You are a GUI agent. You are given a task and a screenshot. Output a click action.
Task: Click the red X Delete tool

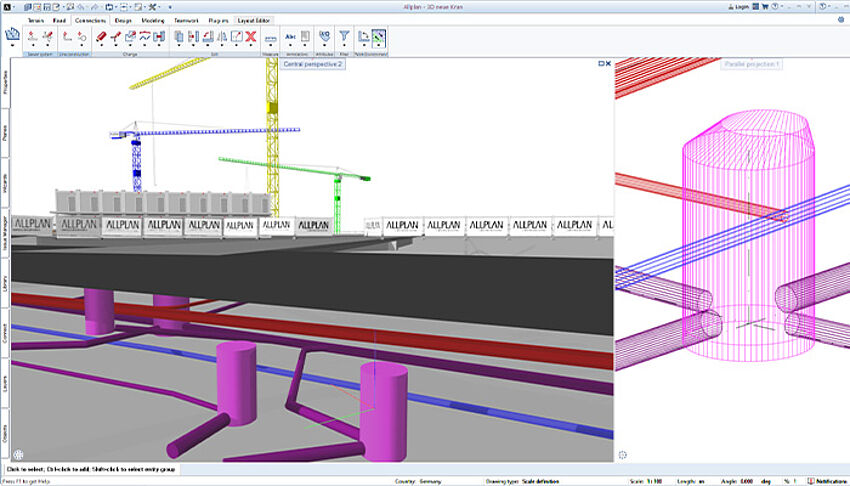(x=251, y=38)
